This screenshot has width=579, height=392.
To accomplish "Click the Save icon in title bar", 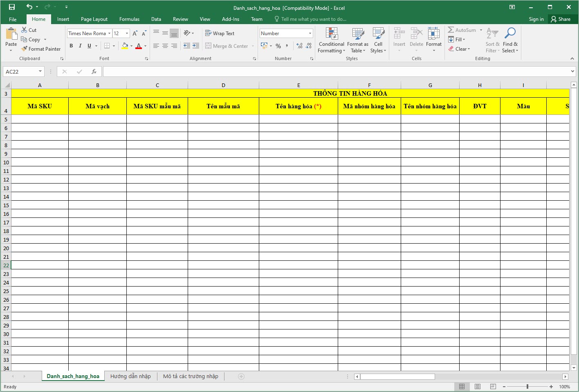I will [12, 7].
